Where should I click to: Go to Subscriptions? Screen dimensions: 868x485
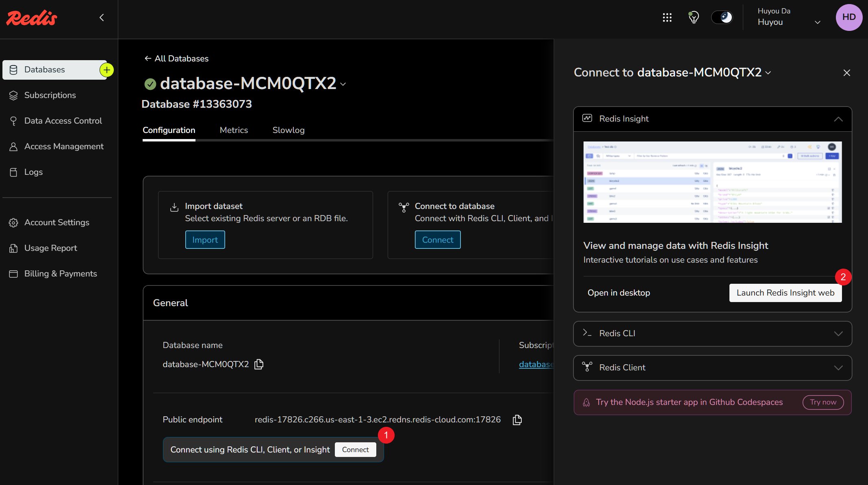tap(50, 95)
